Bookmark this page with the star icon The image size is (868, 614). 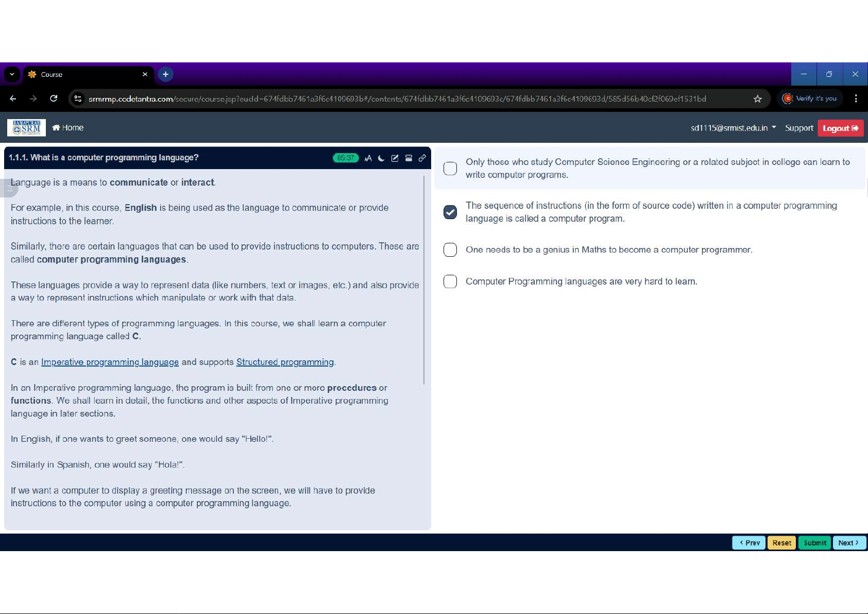coord(757,99)
